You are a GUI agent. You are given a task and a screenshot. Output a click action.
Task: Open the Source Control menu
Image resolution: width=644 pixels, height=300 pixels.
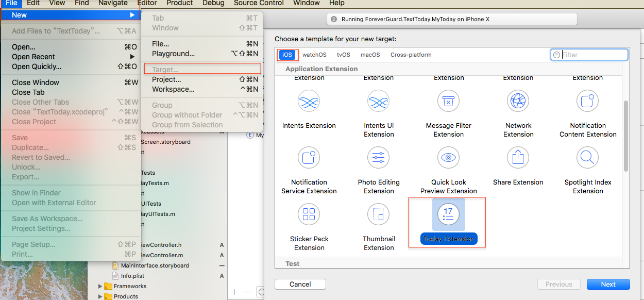259,3
